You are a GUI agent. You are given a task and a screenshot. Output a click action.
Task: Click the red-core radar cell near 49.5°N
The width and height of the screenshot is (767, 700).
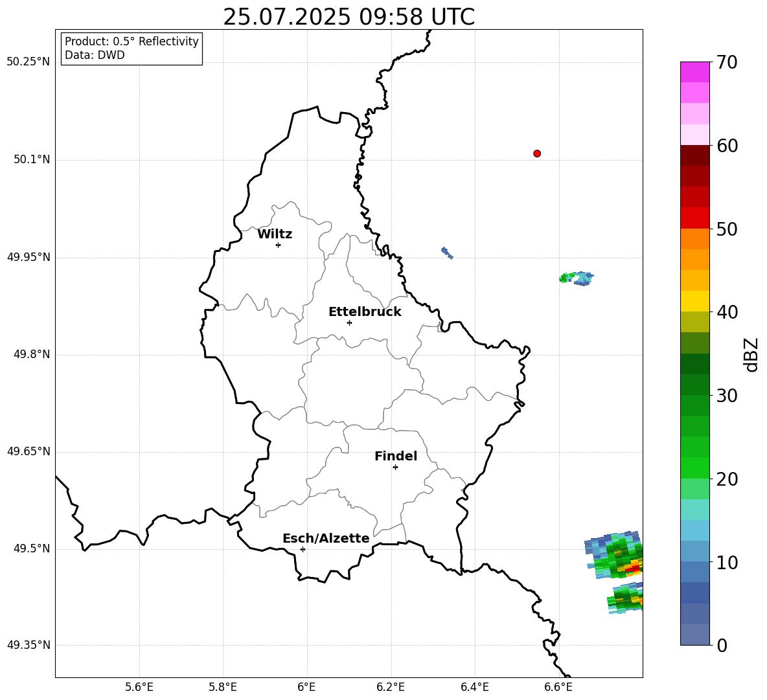(x=614, y=555)
